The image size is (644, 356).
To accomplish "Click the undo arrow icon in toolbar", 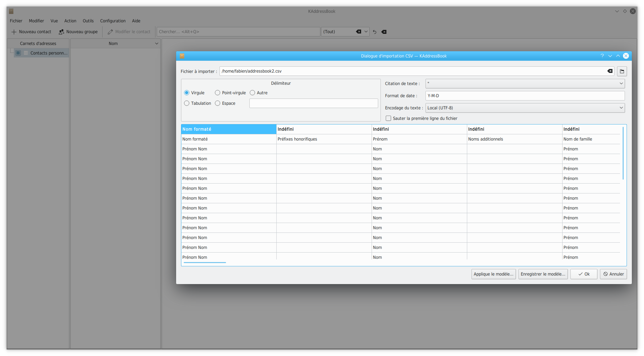I will pos(375,32).
